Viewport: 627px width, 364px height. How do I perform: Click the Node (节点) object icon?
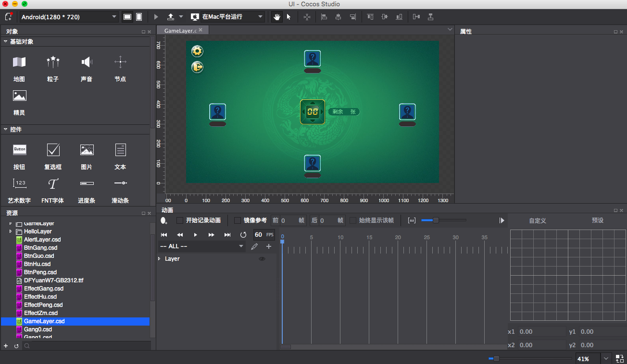coord(120,62)
